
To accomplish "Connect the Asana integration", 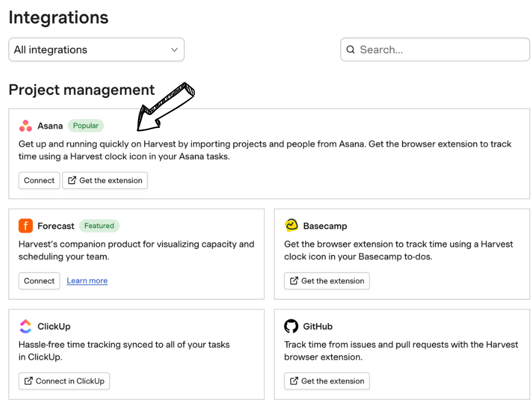I will [x=39, y=180].
